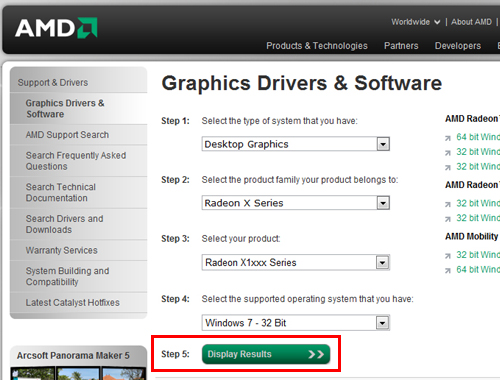Image resolution: width=500 pixels, height=380 pixels.
Task: Click the Arcsoft panorama thumbnail image
Action: click(x=78, y=374)
